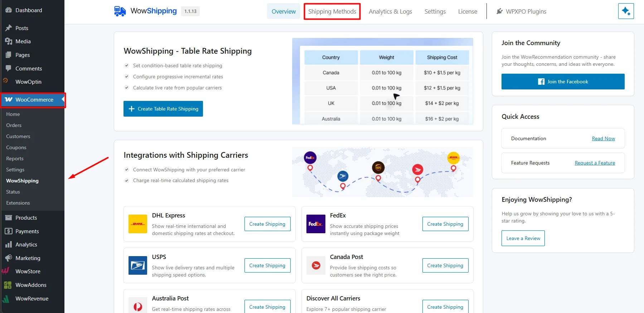644x313 pixels.
Task: Open the Shipping Methods tab
Action: click(332, 11)
